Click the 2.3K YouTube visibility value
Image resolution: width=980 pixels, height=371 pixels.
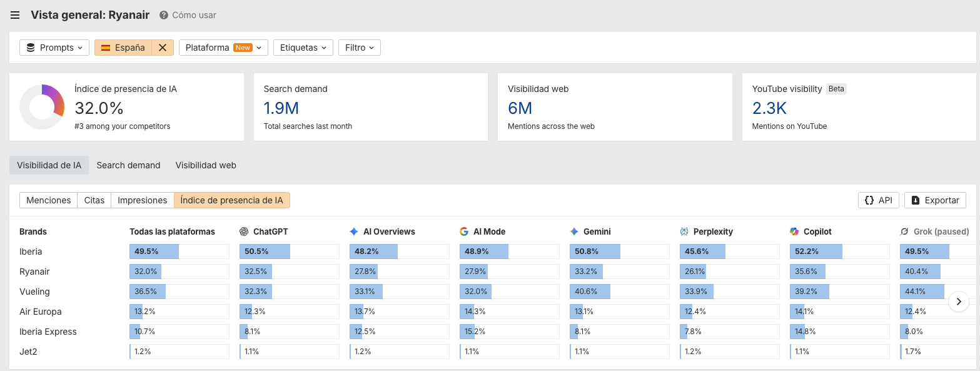769,108
